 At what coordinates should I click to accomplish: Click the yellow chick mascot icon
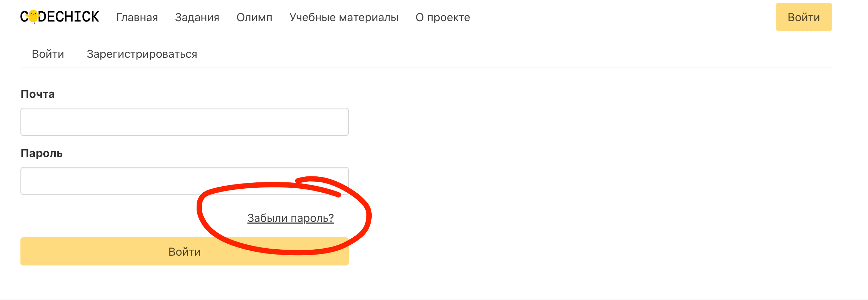[x=33, y=17]
